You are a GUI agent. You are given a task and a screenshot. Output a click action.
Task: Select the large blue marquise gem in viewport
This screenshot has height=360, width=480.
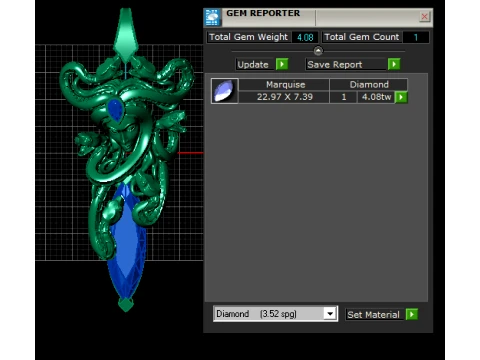(127, 243)
